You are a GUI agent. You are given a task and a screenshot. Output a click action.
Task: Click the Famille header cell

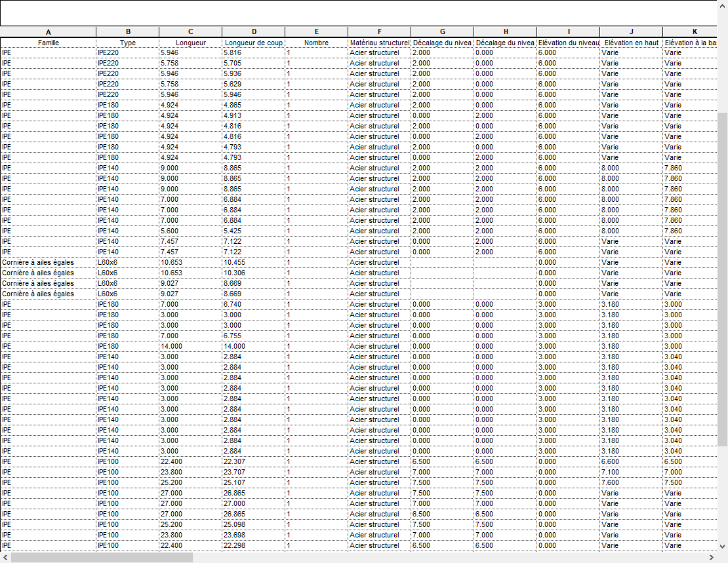coord(48,42)
